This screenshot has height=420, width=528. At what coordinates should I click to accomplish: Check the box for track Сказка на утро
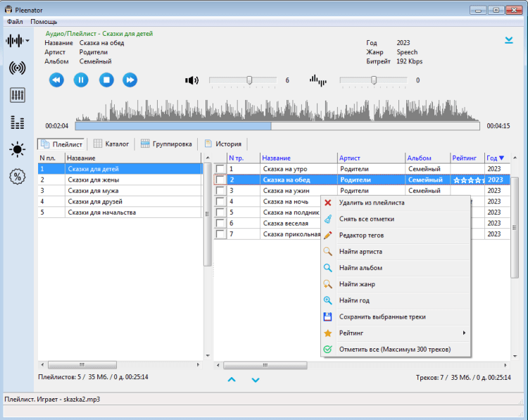[220, 170]
